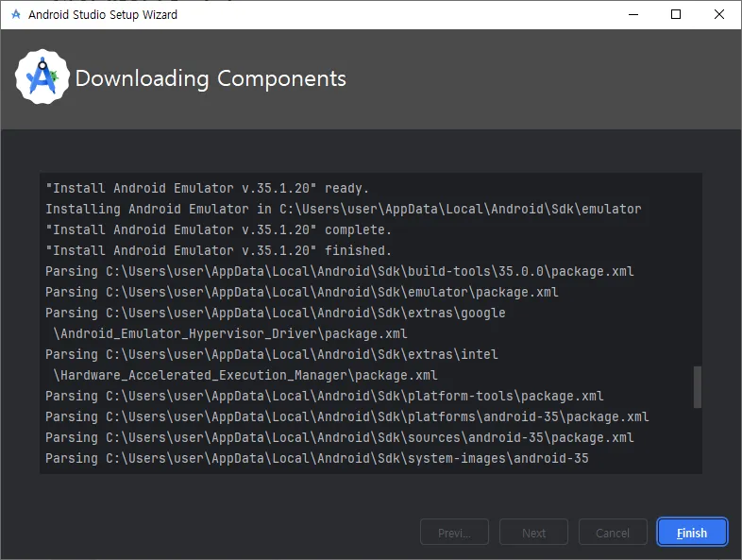Screen dimensions: 742x560
Task: Click the Android Studio logo in the header
Action: pyautogui.click(x=42, y=77)
